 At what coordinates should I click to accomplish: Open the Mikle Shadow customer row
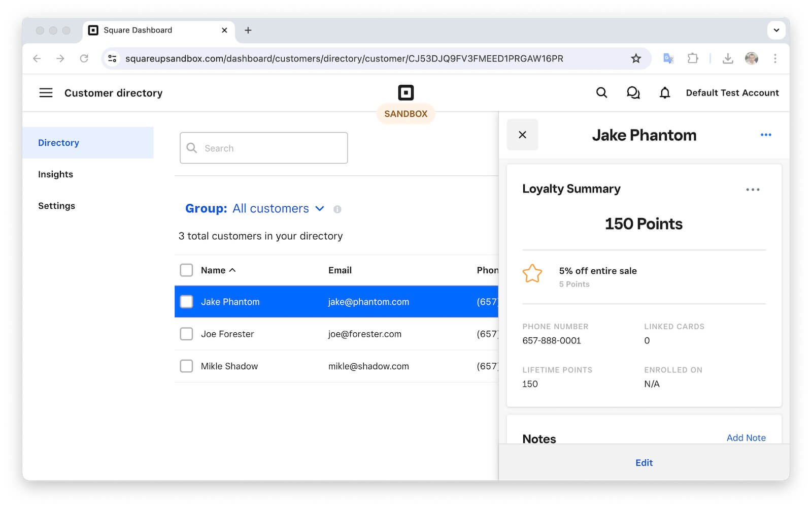(336, 366)
